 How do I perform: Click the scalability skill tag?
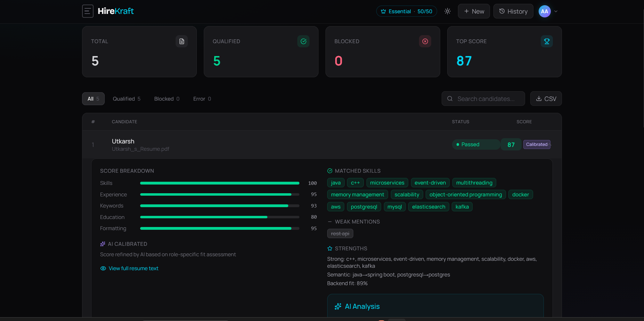[x=407, y=195]
